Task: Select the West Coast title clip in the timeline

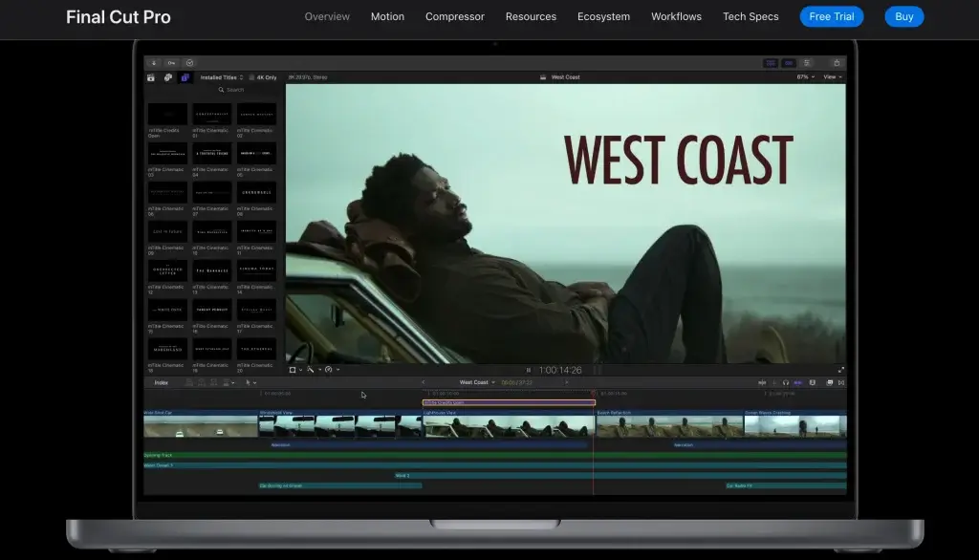Action: [507, 403]
